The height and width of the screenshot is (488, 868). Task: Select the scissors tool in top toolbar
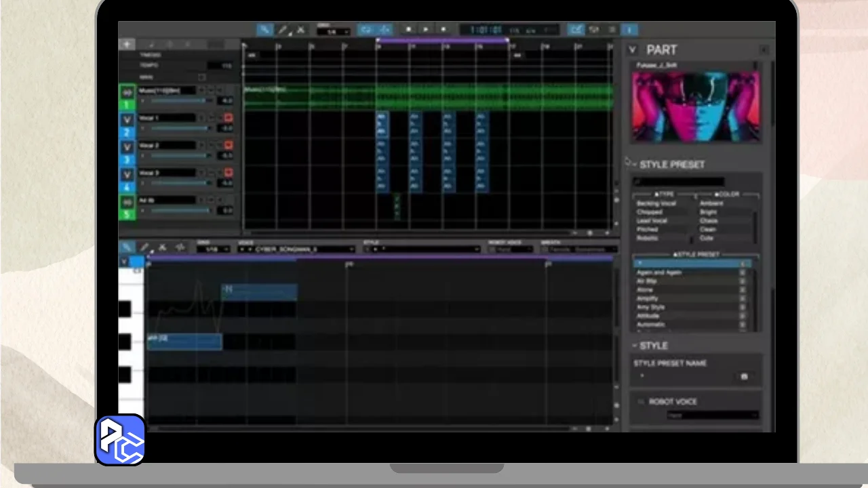[x=301, y=30]
